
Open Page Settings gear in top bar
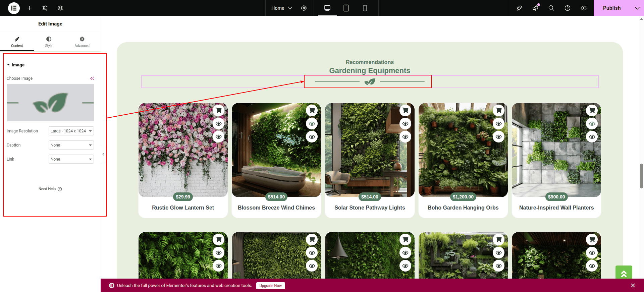tap(304, 8)
